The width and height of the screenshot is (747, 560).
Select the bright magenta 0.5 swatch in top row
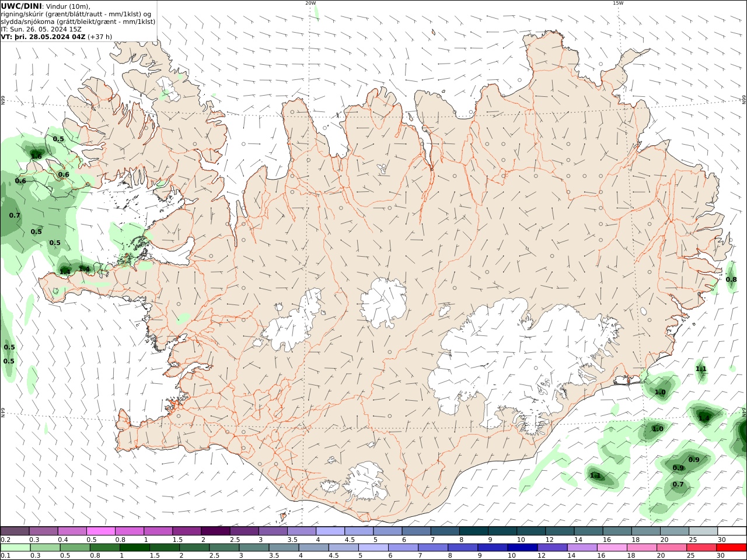(101, 531)
